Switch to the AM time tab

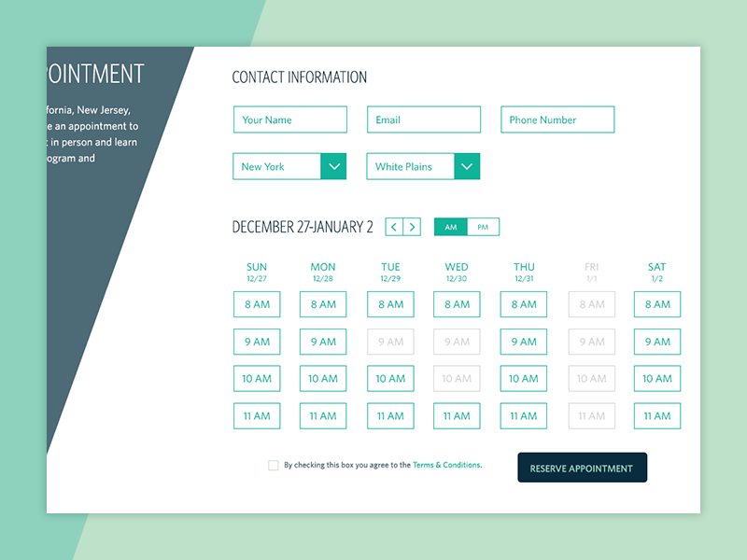[x=451, y=227]
